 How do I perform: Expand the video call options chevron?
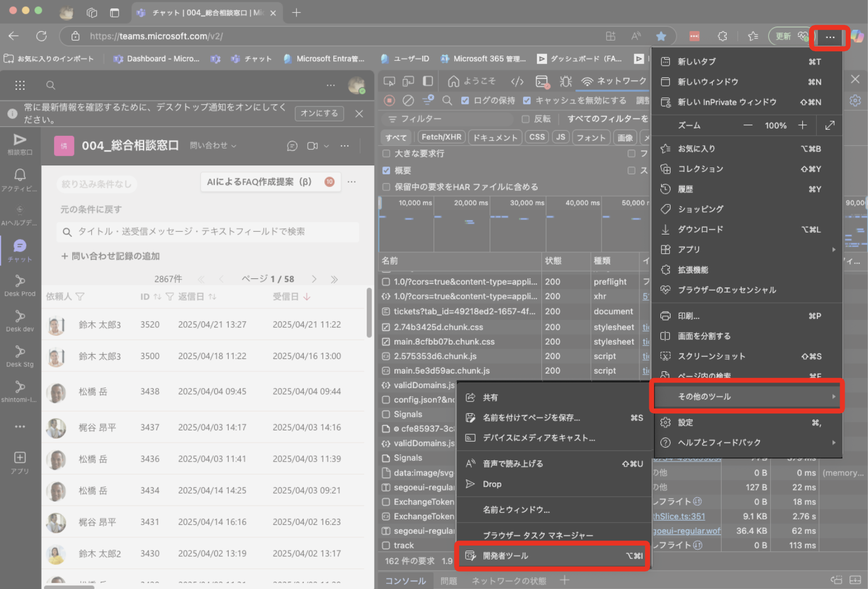(326, 146)
